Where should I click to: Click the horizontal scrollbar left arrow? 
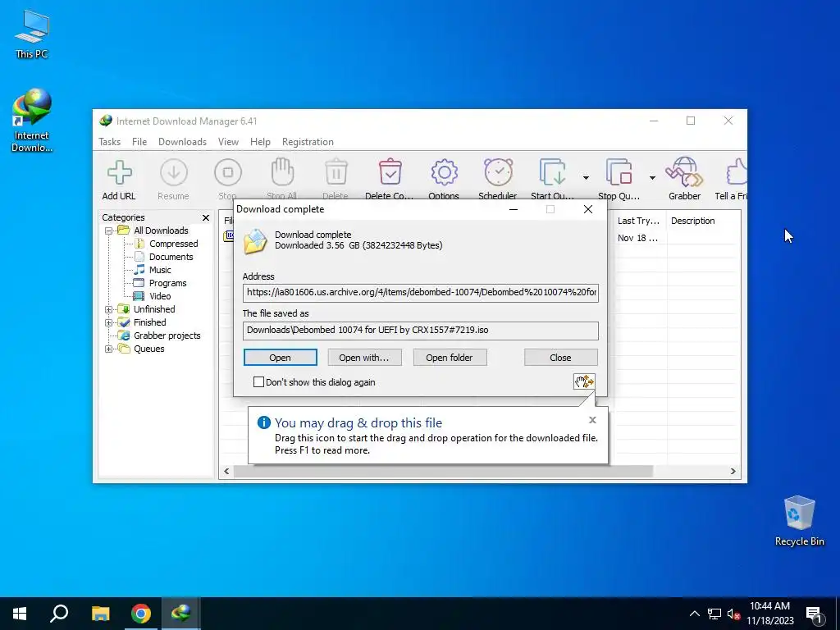pyautogui.click(x=226, y=472)
